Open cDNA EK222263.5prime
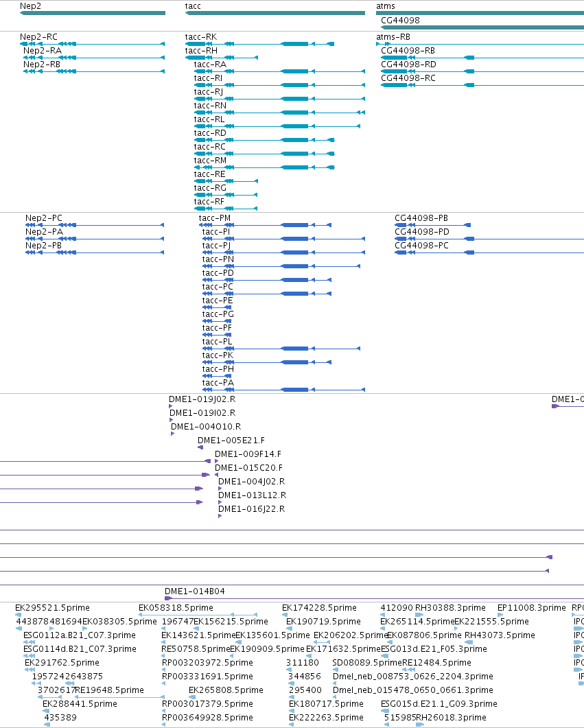The image size is (584, 728). 327,717
